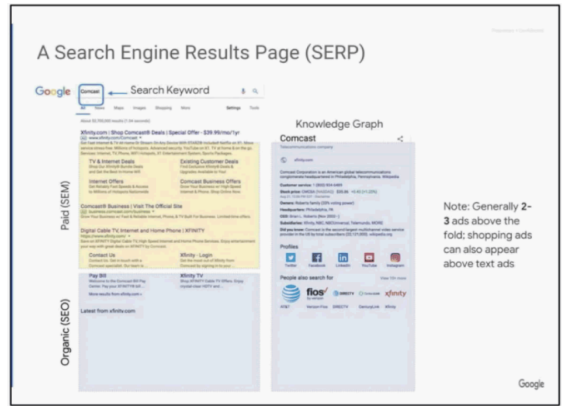Click the People also search for heading
The height and width of the screenshot is (406, 567).
click(x=307, y=278)
